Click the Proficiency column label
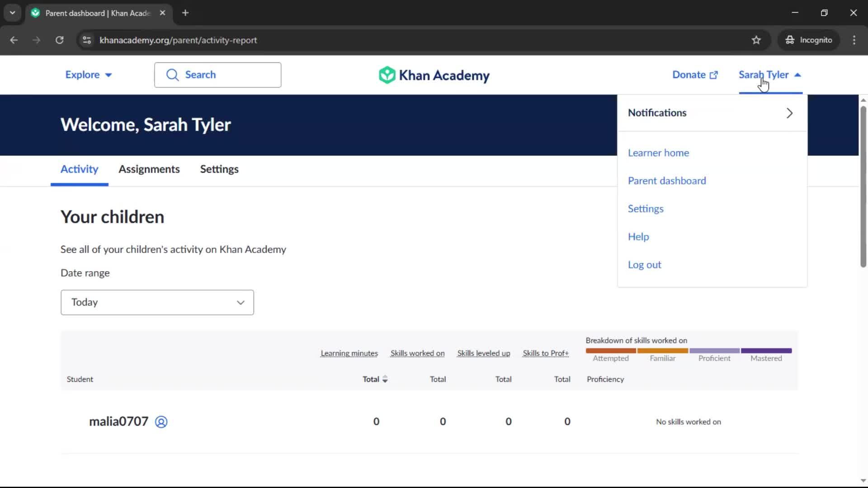 (x=605, y=380)
